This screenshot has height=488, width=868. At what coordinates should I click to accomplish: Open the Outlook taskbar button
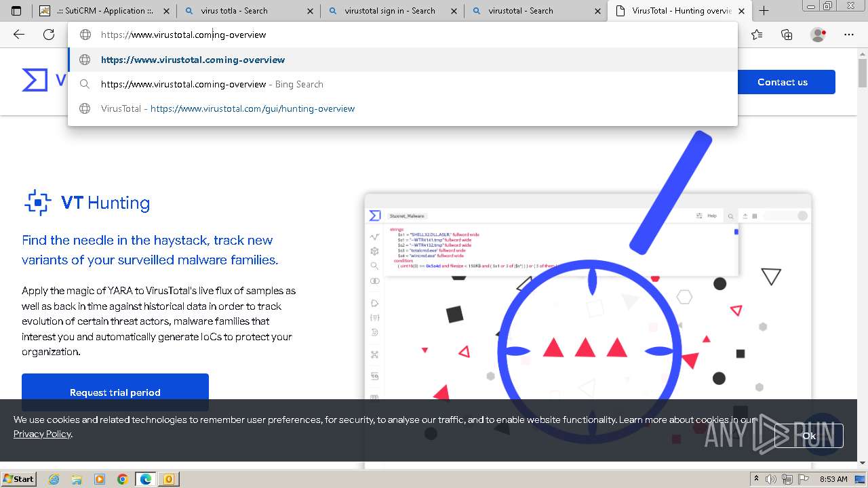tap(169, 479)
